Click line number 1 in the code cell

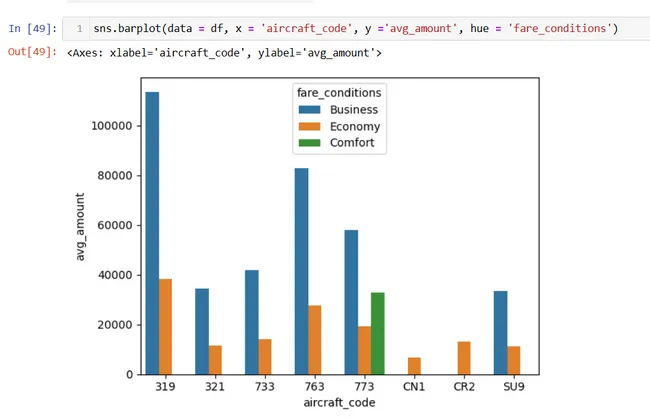[80, 29]
